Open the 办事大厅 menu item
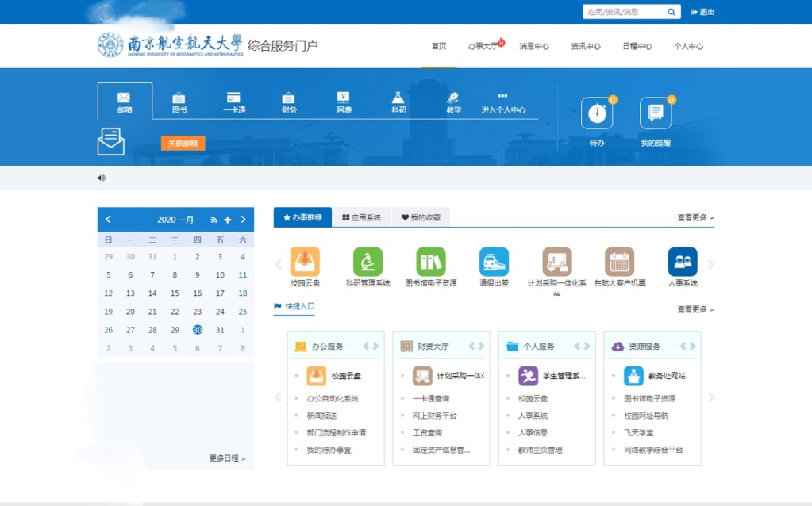The height and width of the screenshot is (506, 812). 482,46
